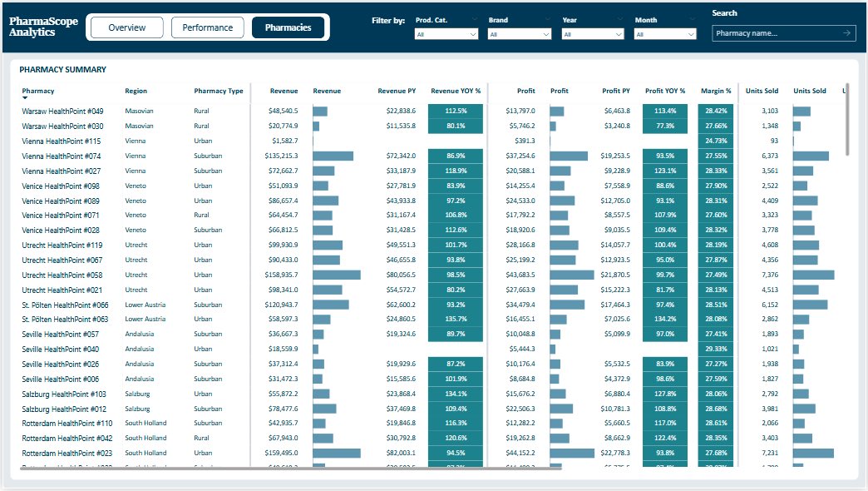Select Seville HealthPoint #026
The height and width of the screenshot is (491, 868).
[x=61, y=364]
